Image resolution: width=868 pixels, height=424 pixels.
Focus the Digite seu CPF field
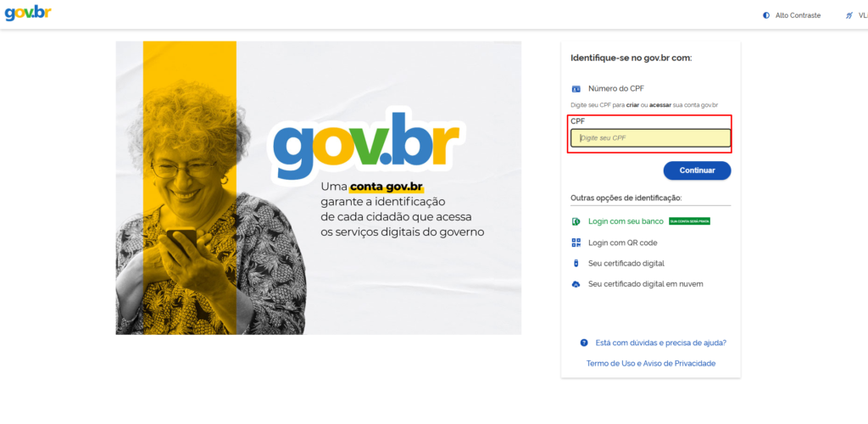650,138
